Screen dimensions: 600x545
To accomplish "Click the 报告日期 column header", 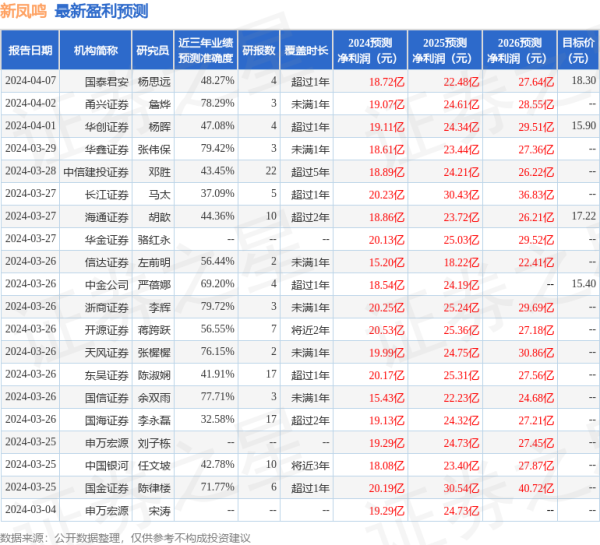I will pyautogui.click(x=30, y=50).
